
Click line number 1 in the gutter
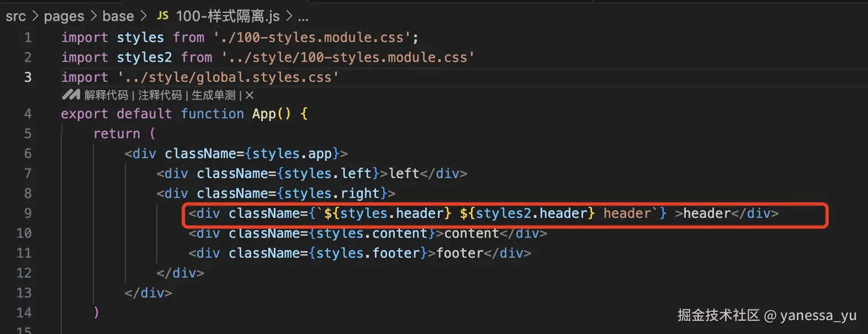click(x=28, y=38)
